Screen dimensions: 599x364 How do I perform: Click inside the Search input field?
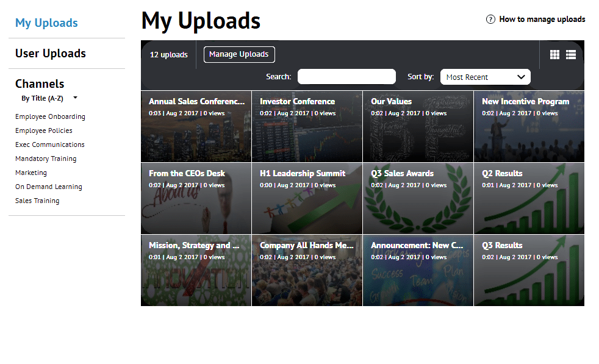(x=346, y=76)
